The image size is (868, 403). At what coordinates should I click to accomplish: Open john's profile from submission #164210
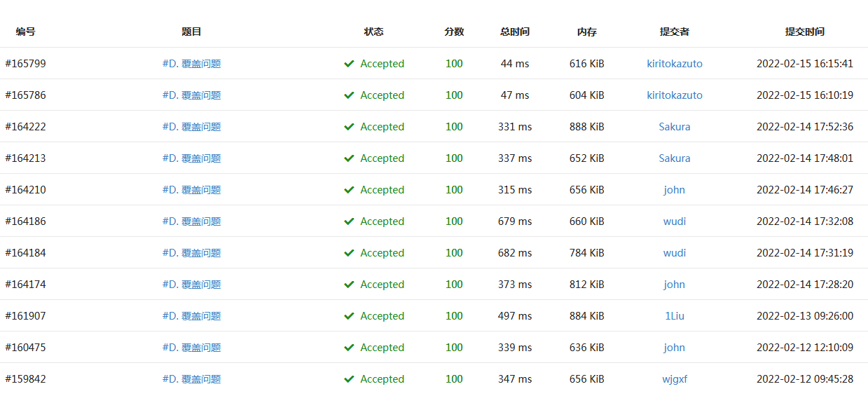click(674, 190)
